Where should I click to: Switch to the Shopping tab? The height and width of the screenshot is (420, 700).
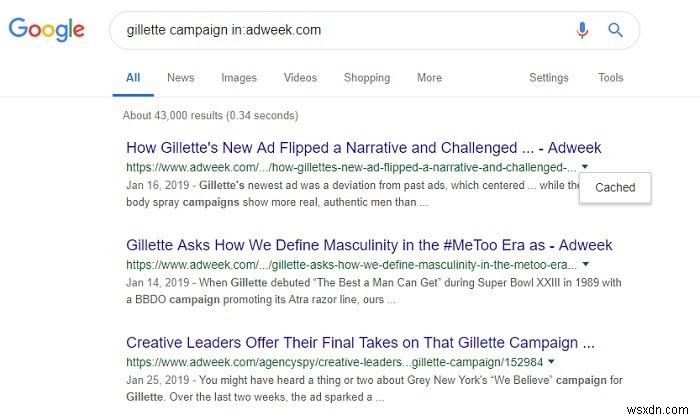tap(367, 78)
